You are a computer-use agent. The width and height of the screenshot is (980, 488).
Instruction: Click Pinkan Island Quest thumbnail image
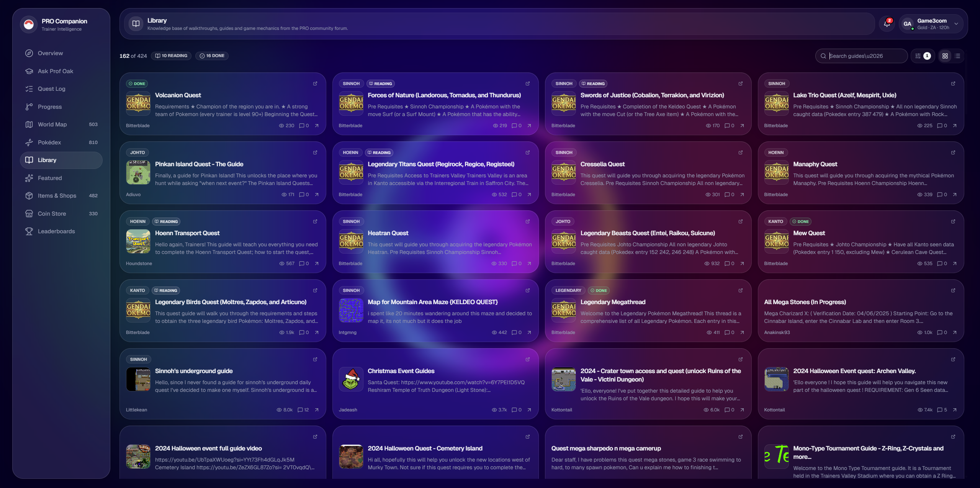coord(138,173)
